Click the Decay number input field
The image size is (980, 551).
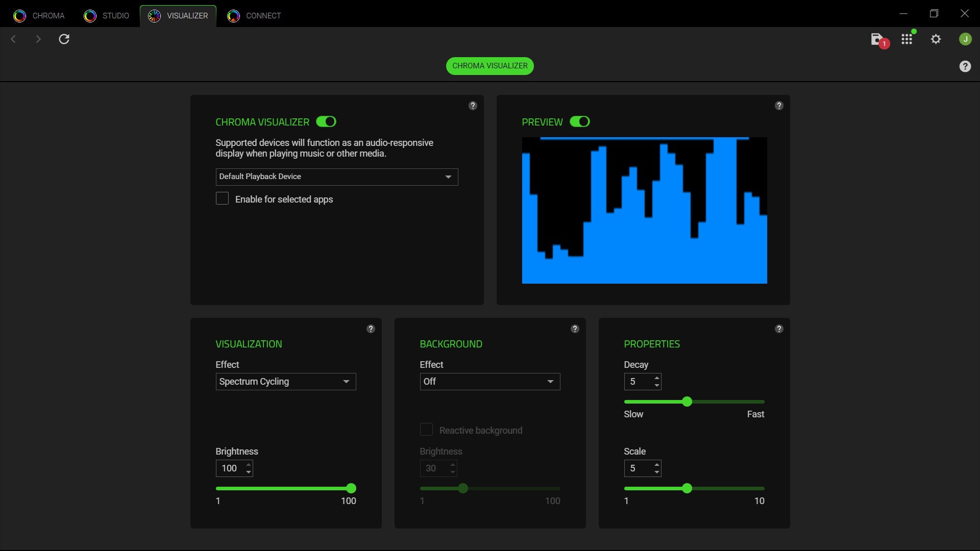point(643,382)
